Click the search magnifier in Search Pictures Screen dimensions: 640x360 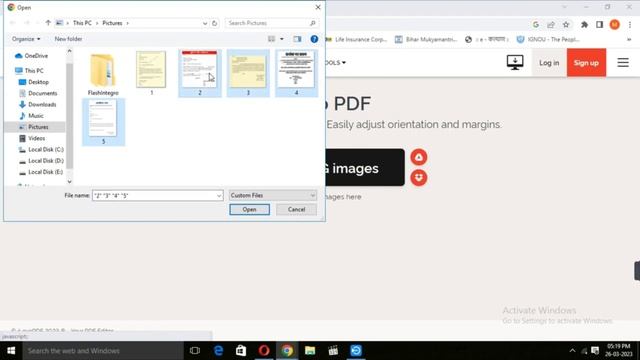click(x=313, y=23)
